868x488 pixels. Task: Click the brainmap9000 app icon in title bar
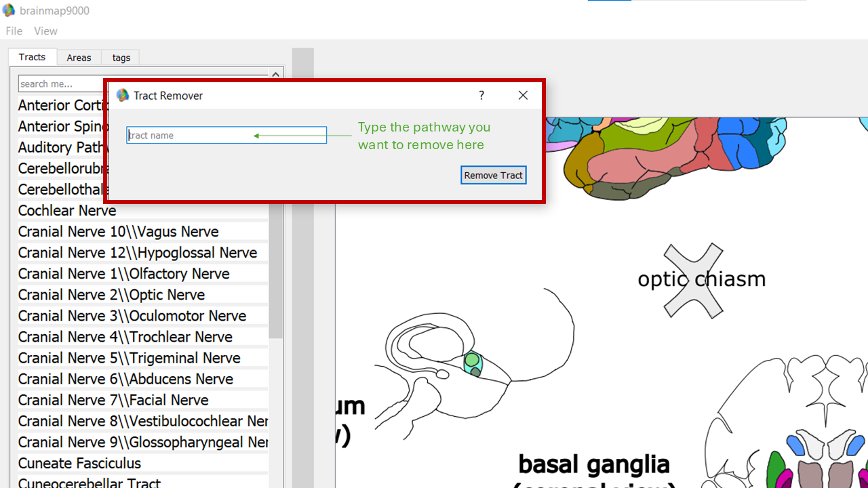[9, 11]
